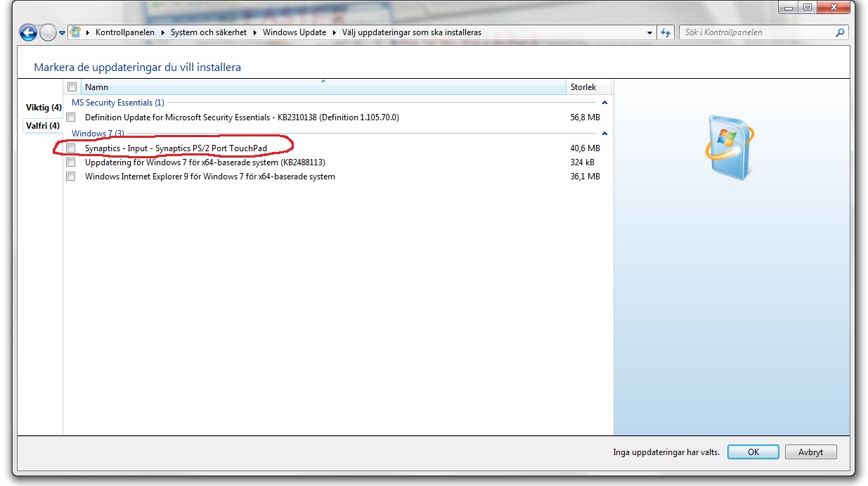Toggle the select-all checkbox in header
This screenshot has width=868, height=486.
coord(72,87)
